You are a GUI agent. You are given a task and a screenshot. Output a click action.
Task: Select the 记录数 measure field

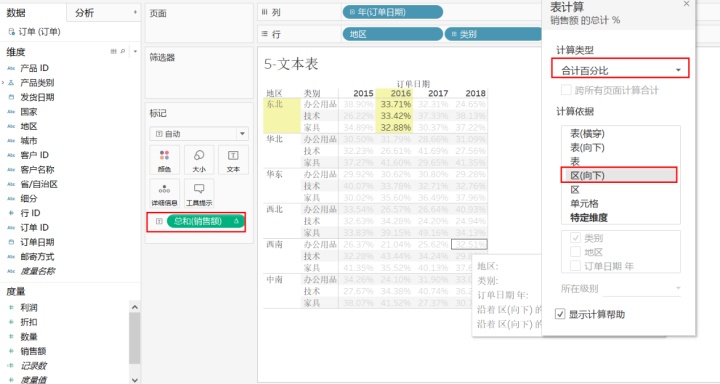(x=34, y=366)
